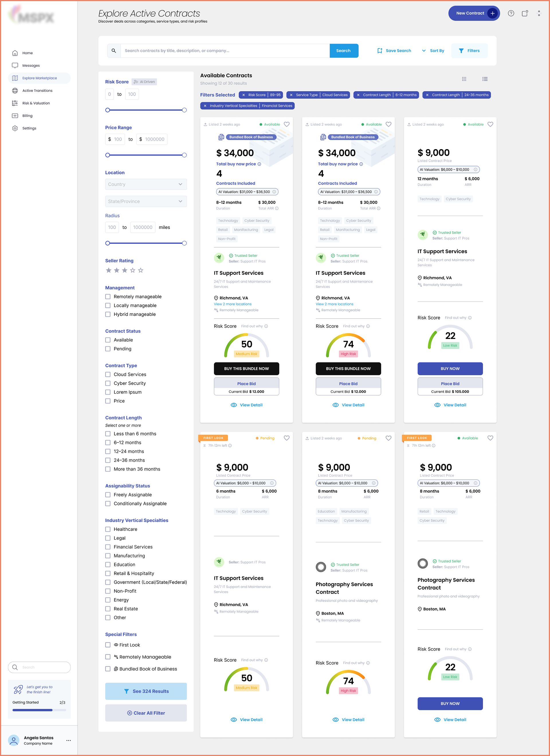Click View 2 more locations link
550x756 pixels.
(233, 304)
